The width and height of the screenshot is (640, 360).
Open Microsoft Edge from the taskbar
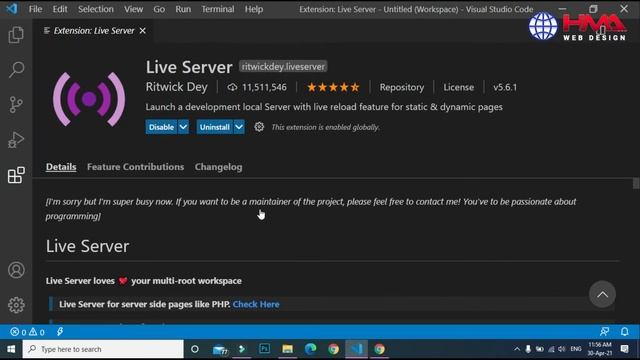click(311, 349)
